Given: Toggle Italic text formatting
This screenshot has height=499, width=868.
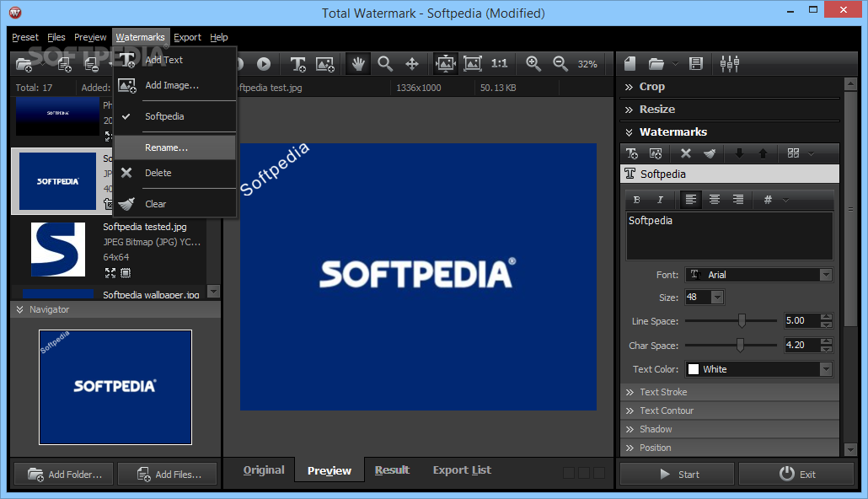Looking at the screenshot, I should click(x=660, y=200).
